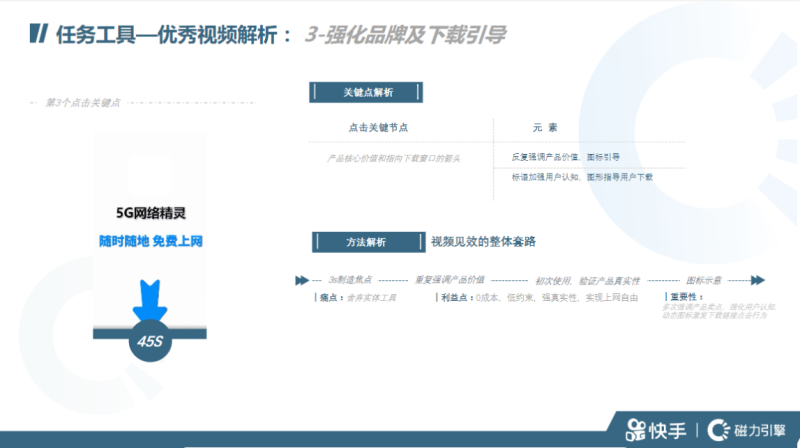Click the column heading 元素
The width and height of the screenshot is (800, 448).
click(545, 128)
